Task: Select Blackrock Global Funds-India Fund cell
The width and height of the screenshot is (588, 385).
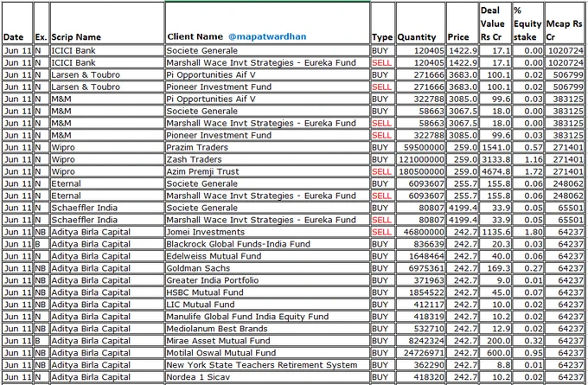Action: pos(267,244)
